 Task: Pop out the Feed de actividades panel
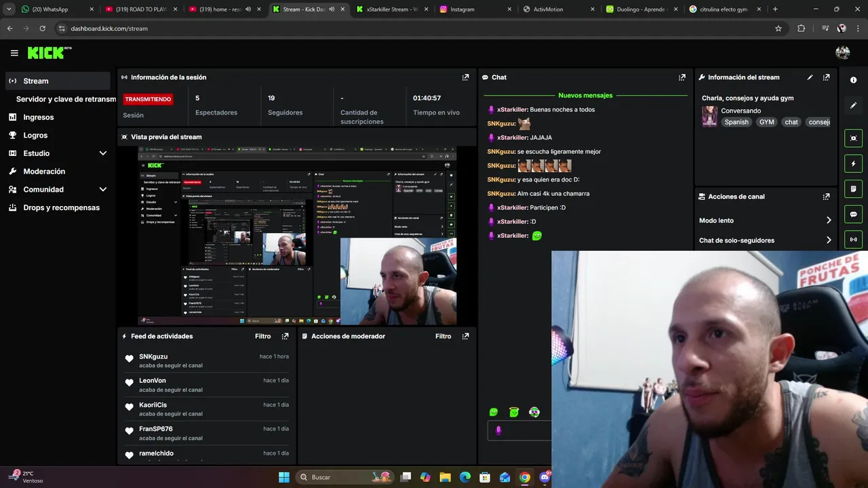pyautogui.click(x=285, y=336)
